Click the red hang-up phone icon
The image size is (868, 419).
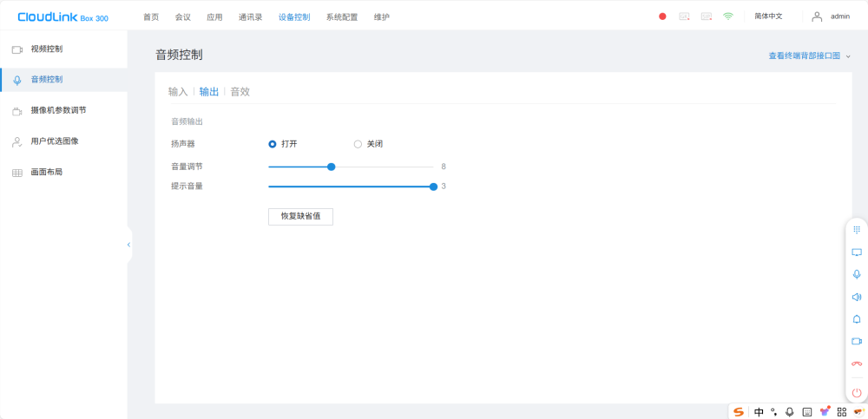[x=857, y=363]
